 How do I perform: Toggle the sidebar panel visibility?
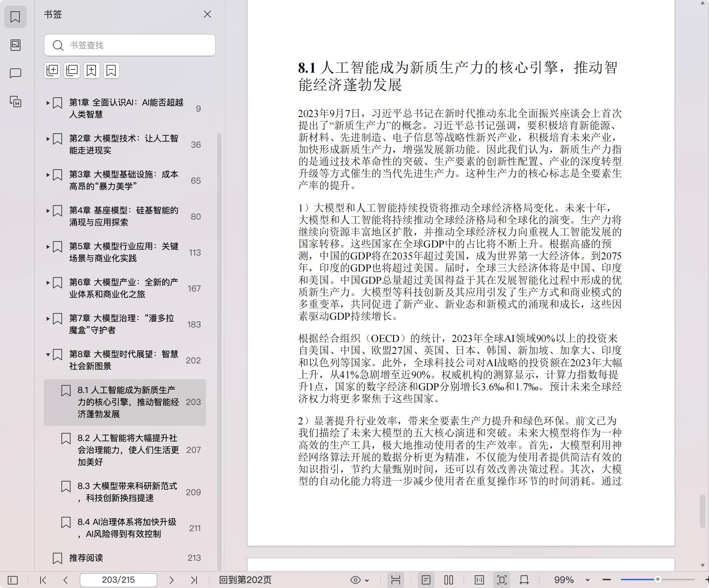pyautogui.click(x=13, y=580)
